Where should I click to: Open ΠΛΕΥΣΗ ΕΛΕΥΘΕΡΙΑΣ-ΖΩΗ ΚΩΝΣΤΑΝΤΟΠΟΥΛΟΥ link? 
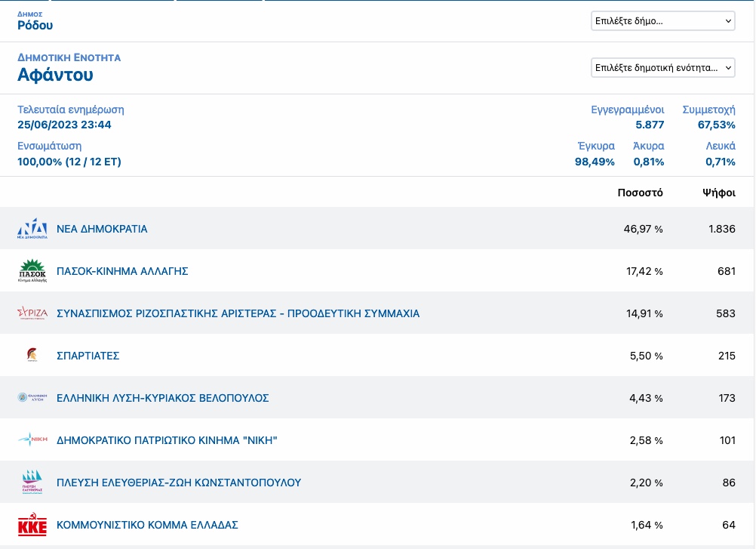point(178,483)
